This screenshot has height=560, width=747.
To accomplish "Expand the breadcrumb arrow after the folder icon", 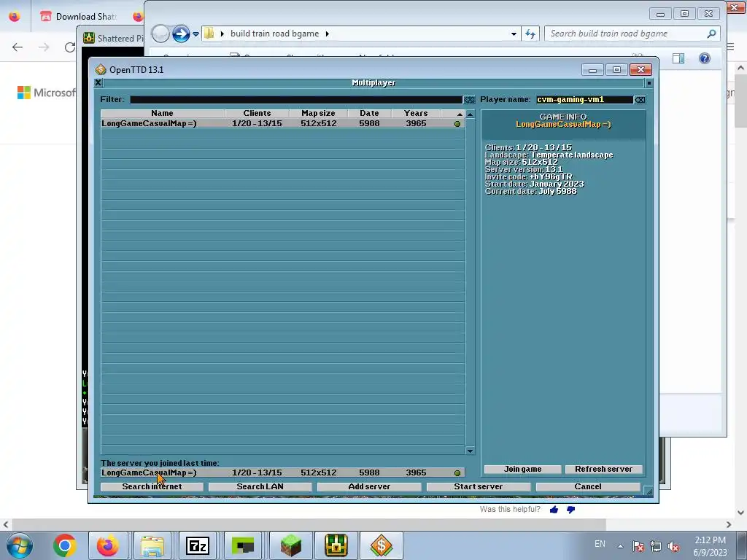I will tap(222, 34).
